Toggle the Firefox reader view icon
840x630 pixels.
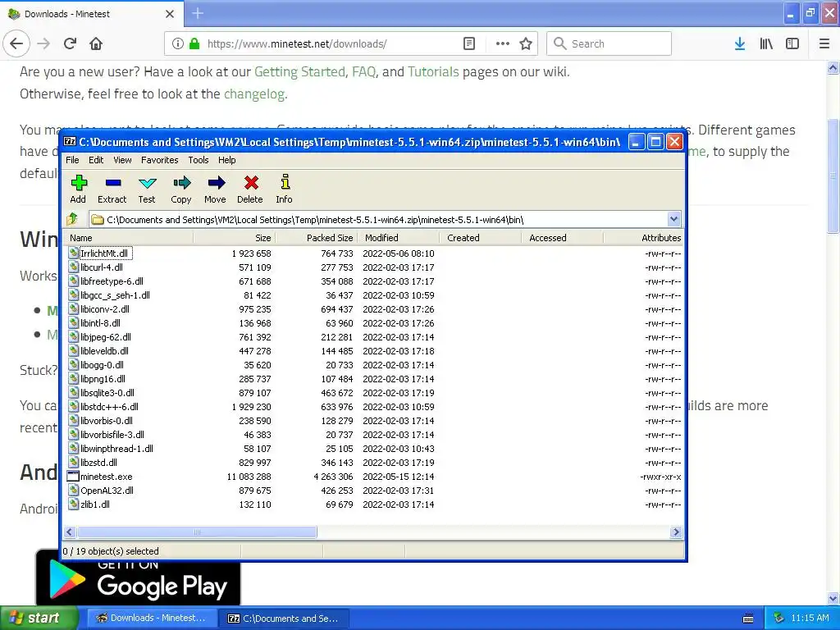tap(468, 43)
